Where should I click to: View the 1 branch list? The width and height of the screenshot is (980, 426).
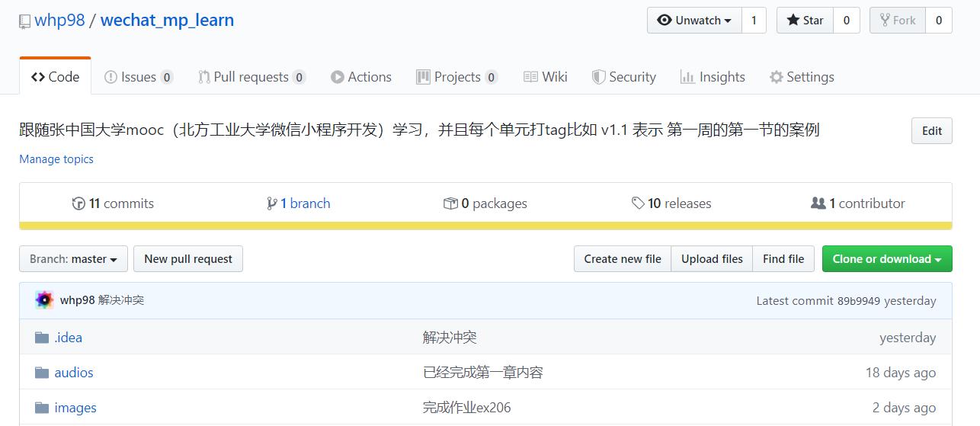[x=299, y=203]
